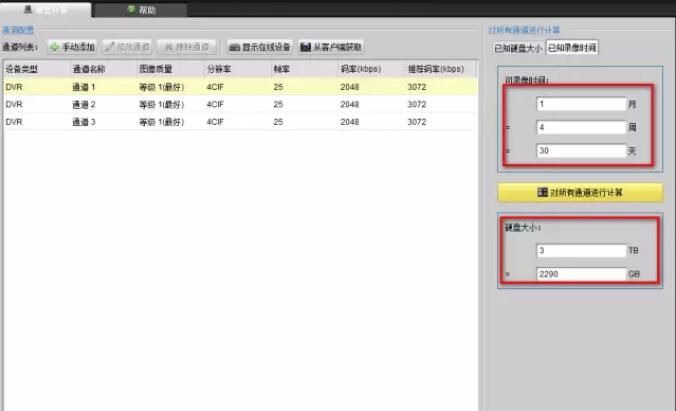Select the 已知硬盘大小 tab
This screenshot has width=676, height=411.
tap(515, 47)
